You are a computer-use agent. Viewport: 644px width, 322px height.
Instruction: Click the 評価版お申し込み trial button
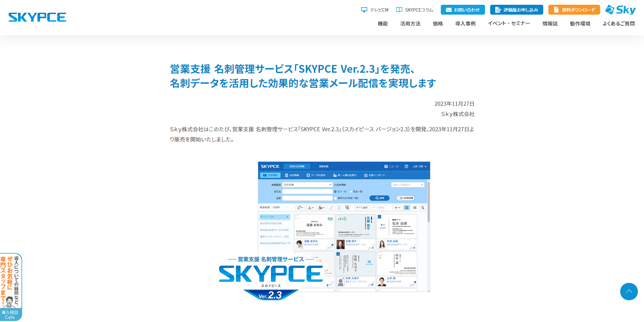pyautogui.click(x=517, y=10)
